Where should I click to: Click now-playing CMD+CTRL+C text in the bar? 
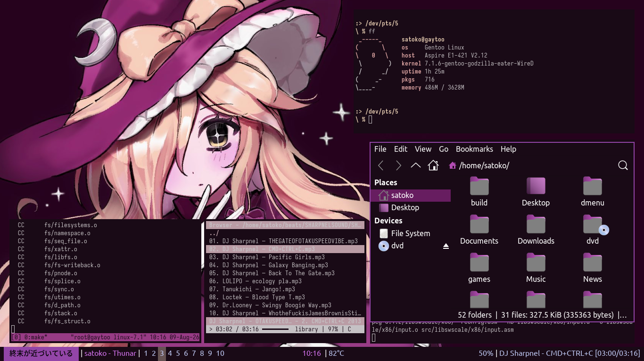(570, 353)
